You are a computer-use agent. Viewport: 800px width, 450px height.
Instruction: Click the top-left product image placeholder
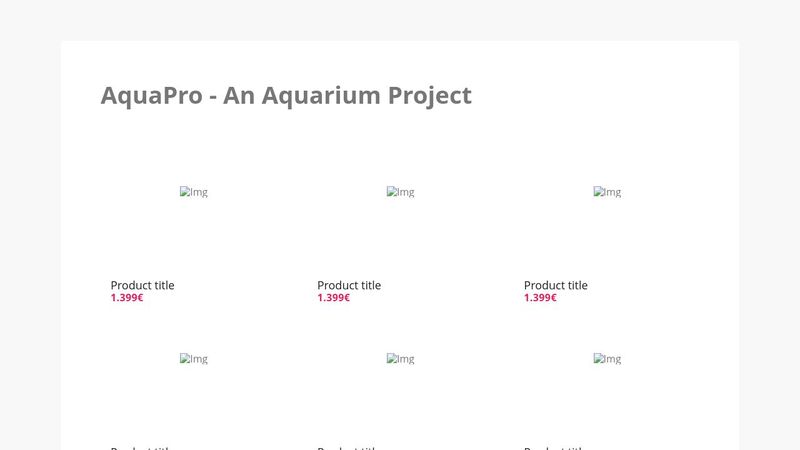click(193, 192)
